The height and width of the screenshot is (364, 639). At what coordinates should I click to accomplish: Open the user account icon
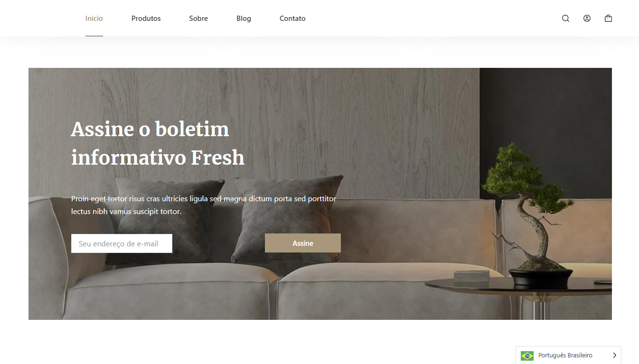[x=587, y=19]
